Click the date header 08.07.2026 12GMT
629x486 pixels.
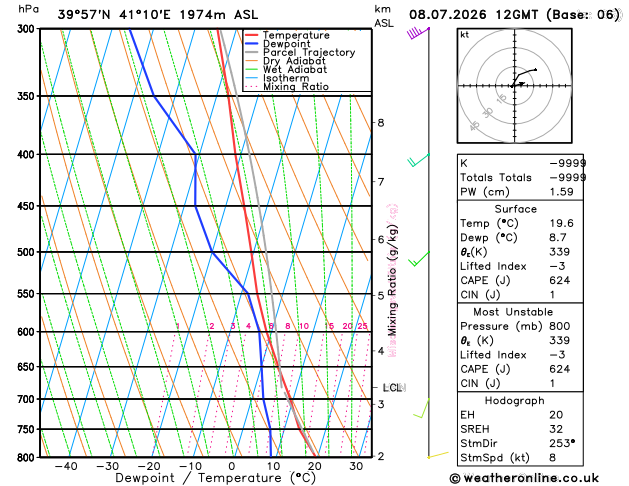(473, 15)
